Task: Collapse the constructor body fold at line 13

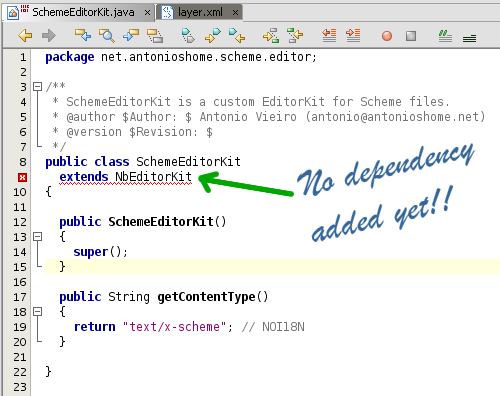Action: point(38,237)
